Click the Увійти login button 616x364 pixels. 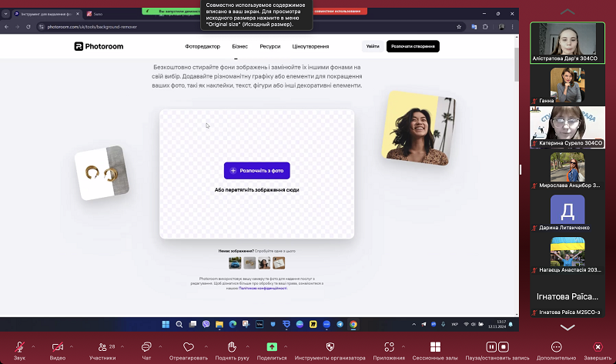pos(373,46)
